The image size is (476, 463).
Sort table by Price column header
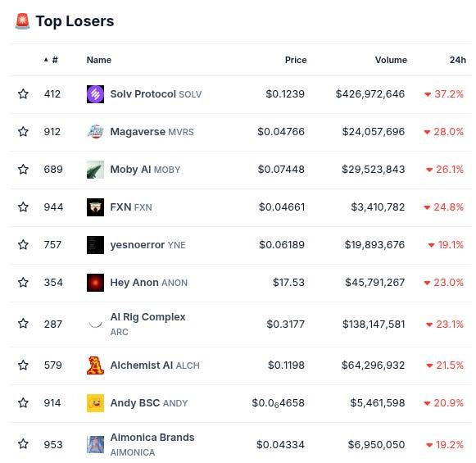296,60
